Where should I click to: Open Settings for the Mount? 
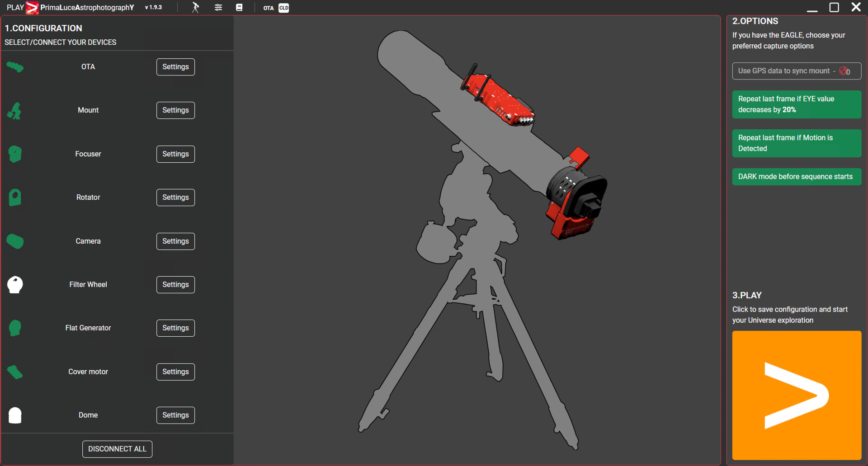[x=175, y=110]
